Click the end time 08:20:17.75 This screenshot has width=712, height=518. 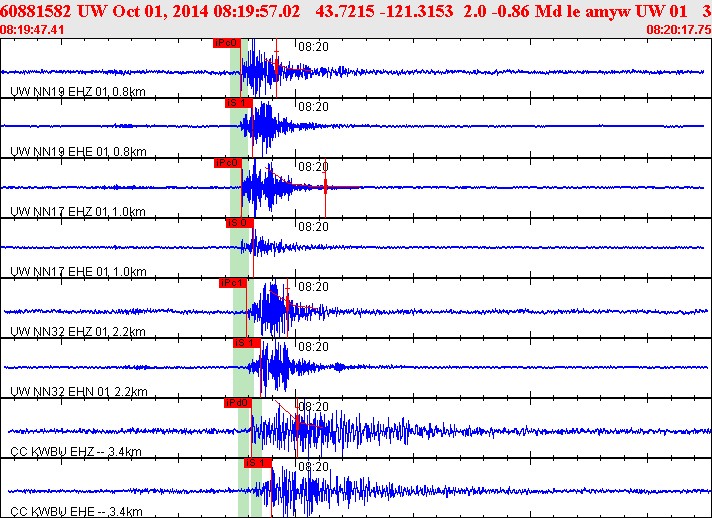point(679,30)
